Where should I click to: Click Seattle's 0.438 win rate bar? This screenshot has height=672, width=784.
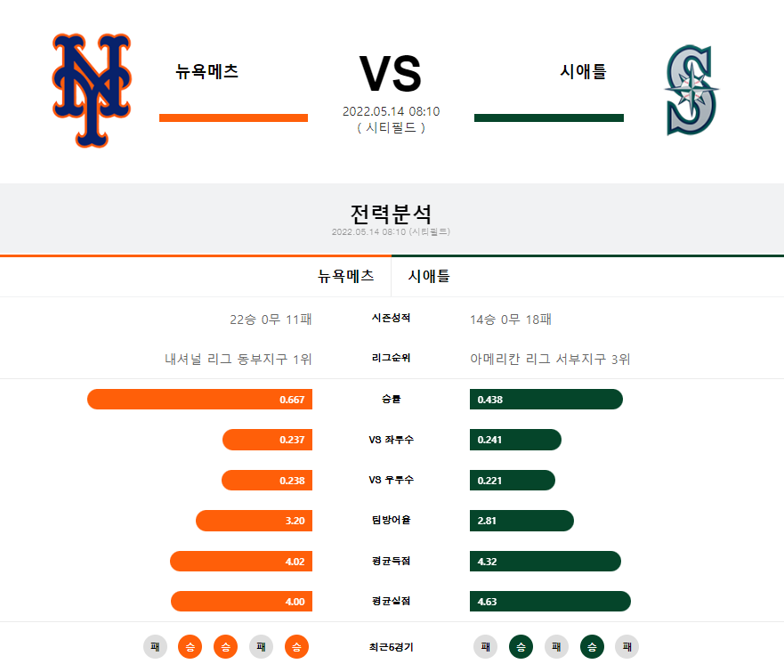546,400
